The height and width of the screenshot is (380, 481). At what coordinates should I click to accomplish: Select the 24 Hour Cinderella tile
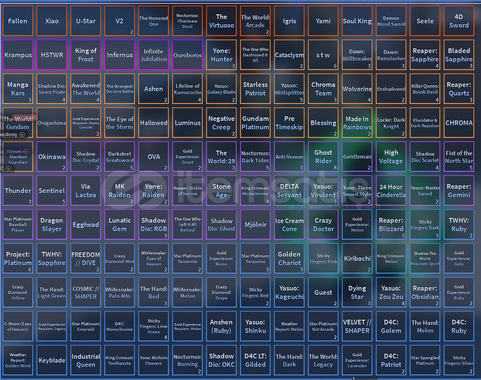tap(391, 191)
